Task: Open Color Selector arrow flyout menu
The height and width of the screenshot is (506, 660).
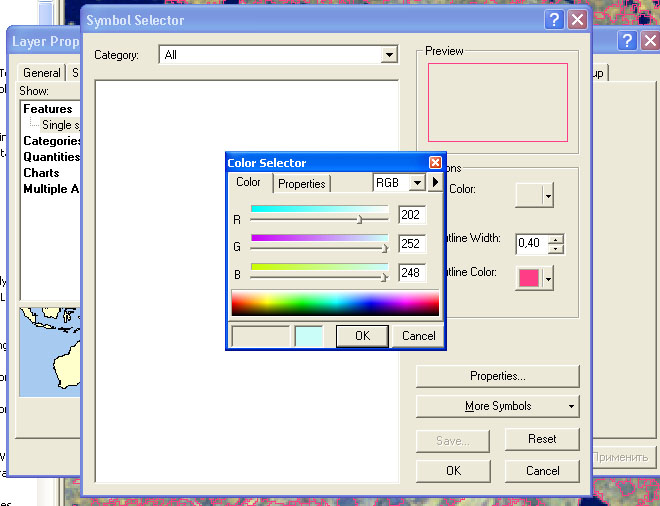Action: click(x=435, y=182)
